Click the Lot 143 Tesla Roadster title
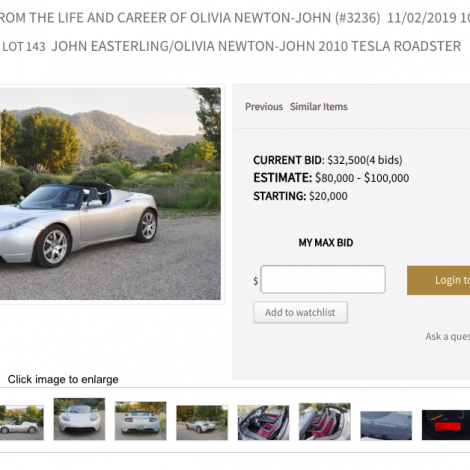The image size is (470, 470). pyautogui.click(x=231, y=46)
